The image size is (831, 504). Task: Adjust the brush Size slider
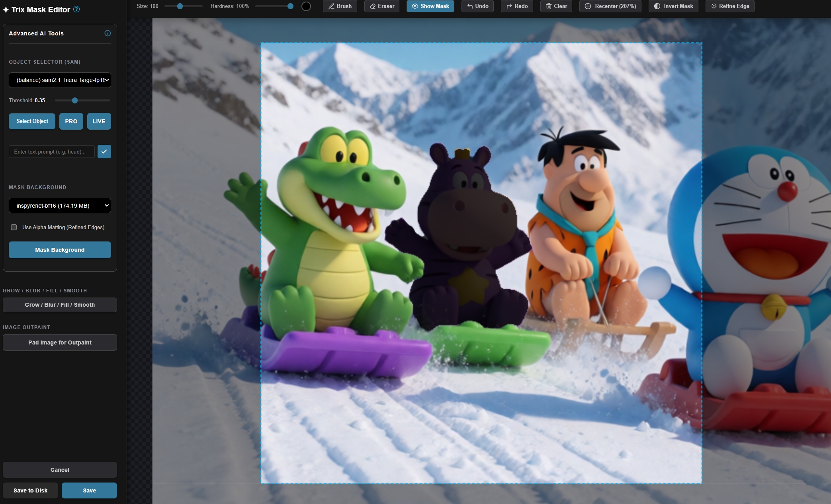click(184, 6)
